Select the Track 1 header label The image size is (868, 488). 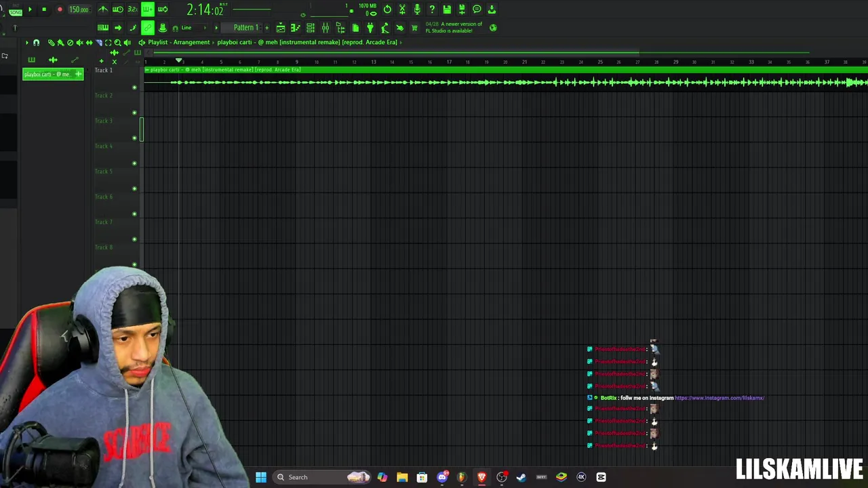pos(103,70)
